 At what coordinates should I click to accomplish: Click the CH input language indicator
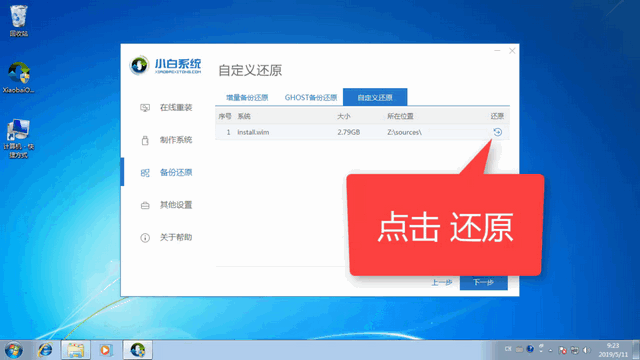[508, 349]
